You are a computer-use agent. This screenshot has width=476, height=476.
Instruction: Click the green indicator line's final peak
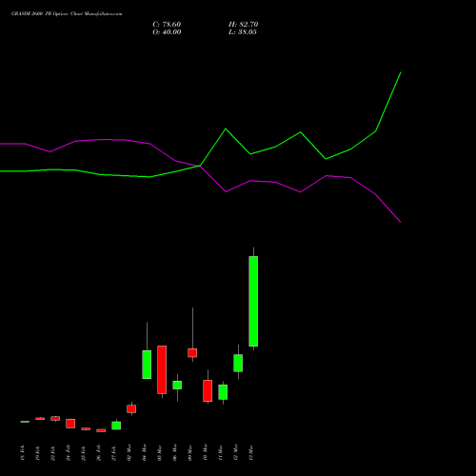tap(401, 72)
